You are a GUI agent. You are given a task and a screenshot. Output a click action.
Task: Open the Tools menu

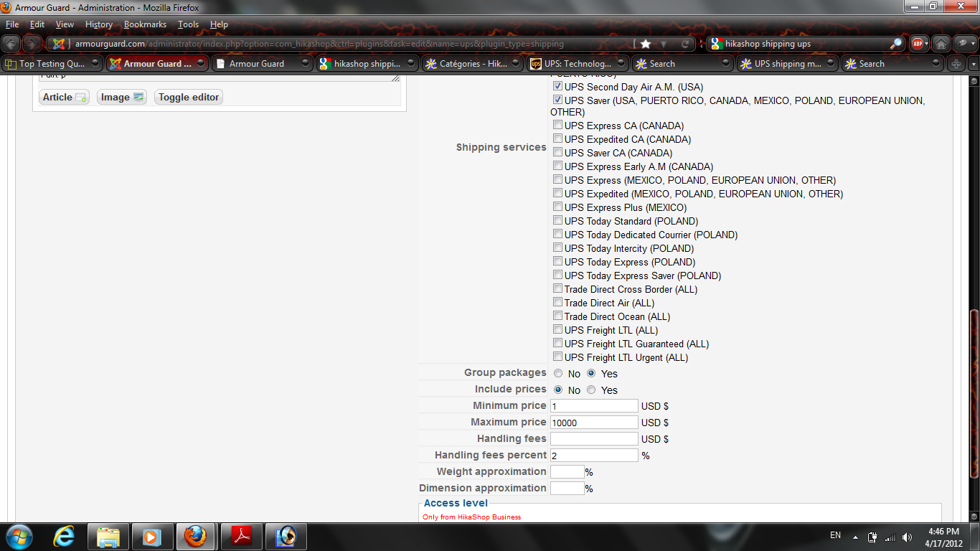pyautogui.click(x=188, y=24)
